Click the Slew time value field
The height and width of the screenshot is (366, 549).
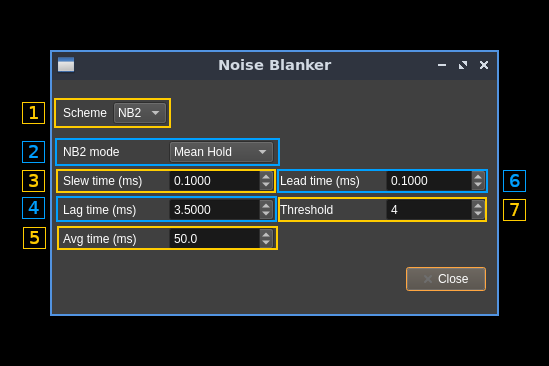pos(215,181)
